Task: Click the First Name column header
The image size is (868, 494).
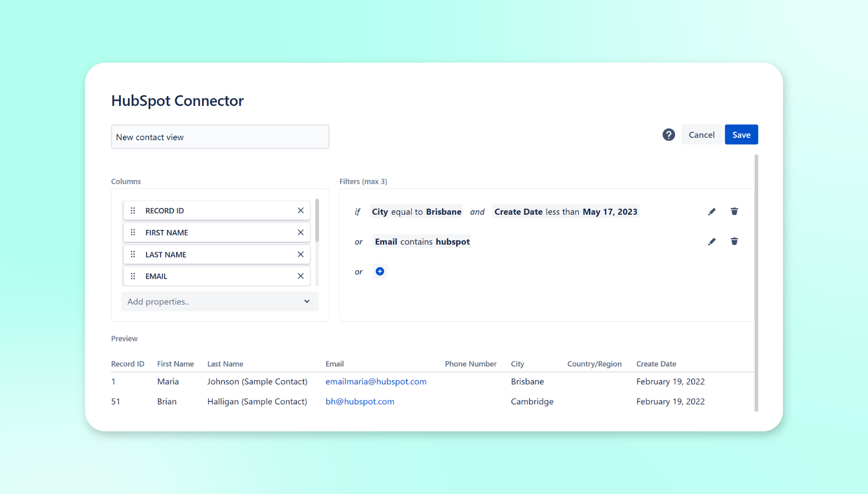Action: point(175,364)
